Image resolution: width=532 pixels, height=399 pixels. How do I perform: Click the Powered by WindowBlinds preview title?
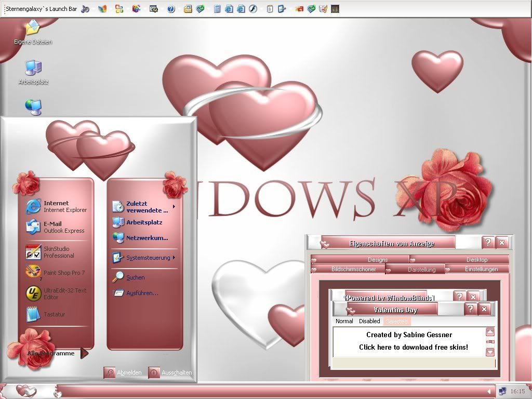pyautogui.click(x=389, y=298)
